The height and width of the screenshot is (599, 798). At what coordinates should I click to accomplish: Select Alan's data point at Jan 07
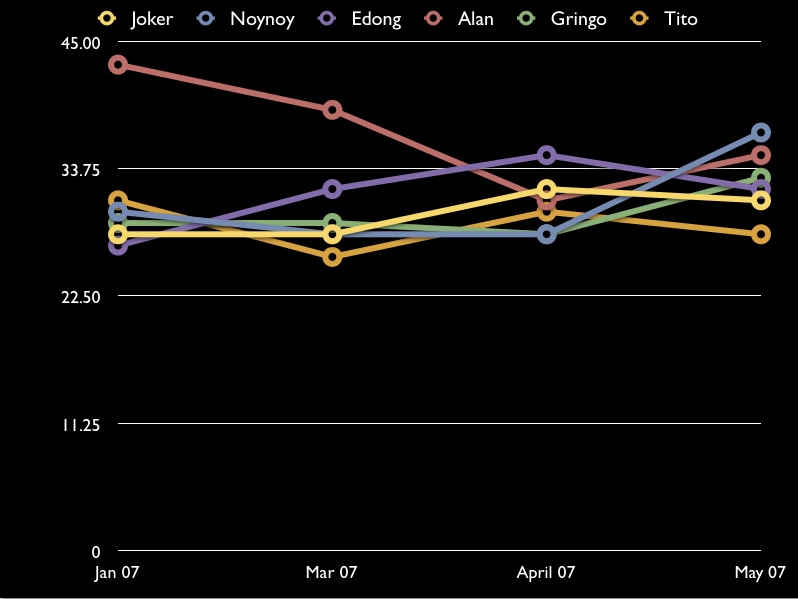coord(118,65)
